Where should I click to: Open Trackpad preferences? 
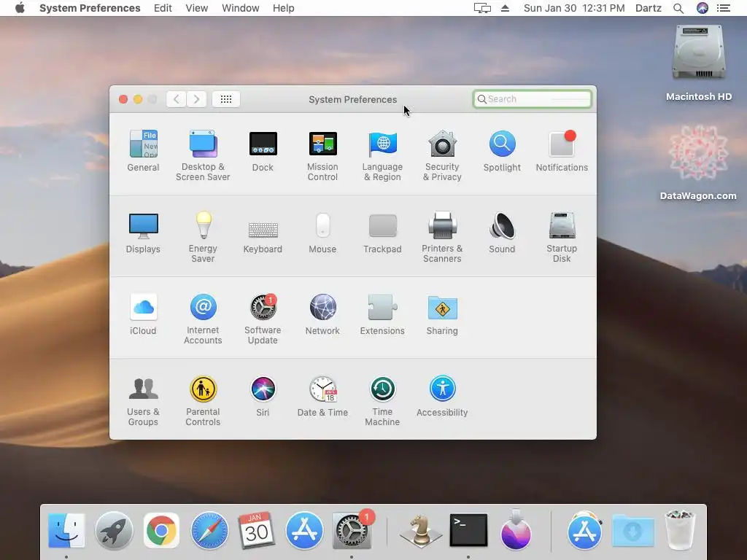point(382,233)
